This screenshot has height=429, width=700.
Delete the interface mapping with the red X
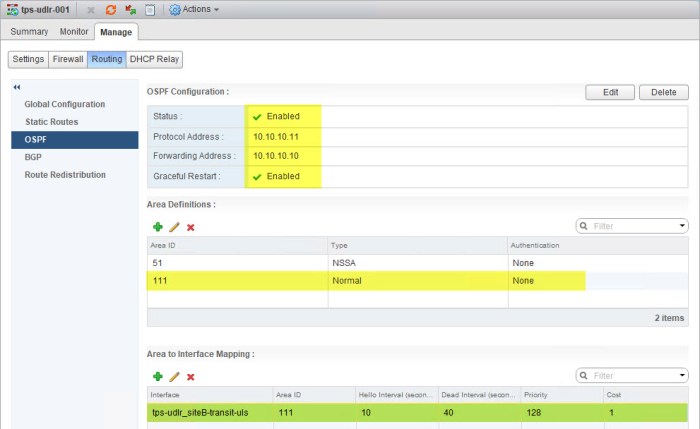[191, 377]
